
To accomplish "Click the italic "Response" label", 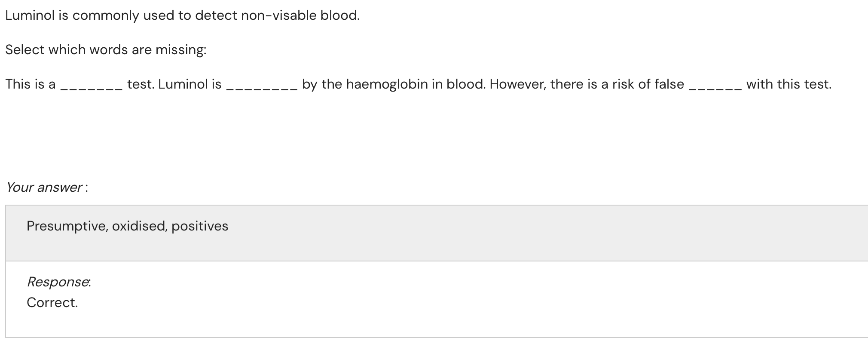I will (x=58, y=282).
